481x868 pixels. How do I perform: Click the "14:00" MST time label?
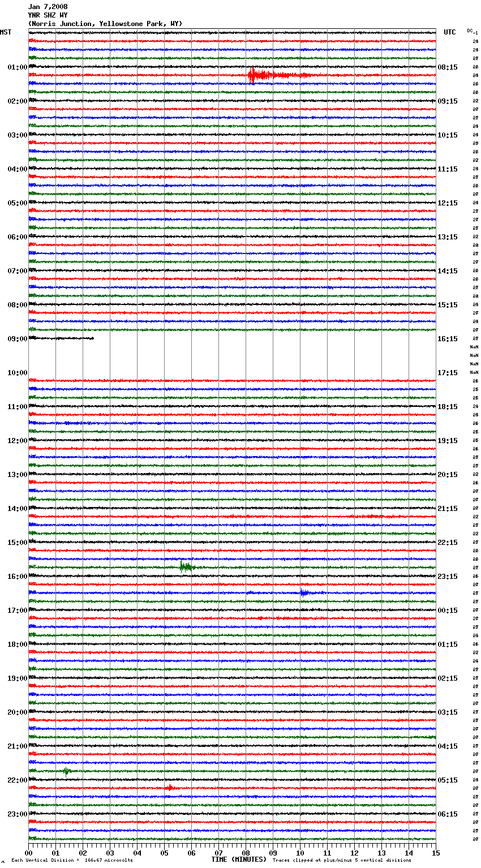tap(18, 509)
